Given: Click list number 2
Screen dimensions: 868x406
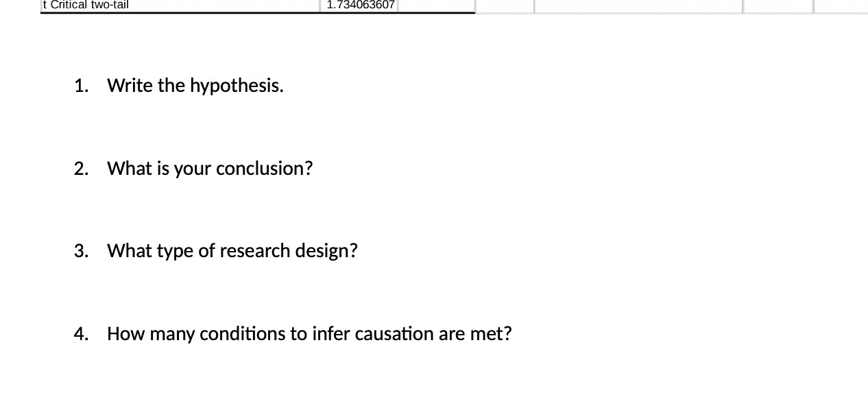Looking at the screenshot, I should tap(82, 169).
